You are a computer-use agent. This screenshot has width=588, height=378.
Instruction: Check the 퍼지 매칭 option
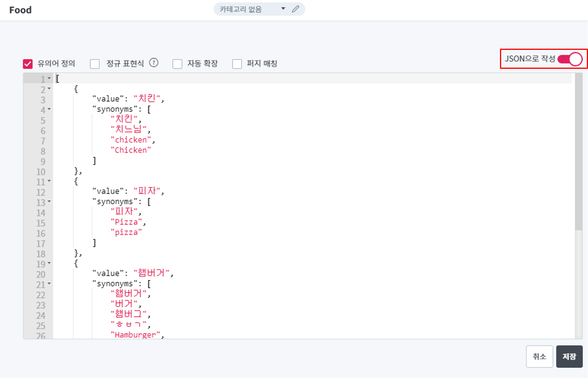point(237,64)
